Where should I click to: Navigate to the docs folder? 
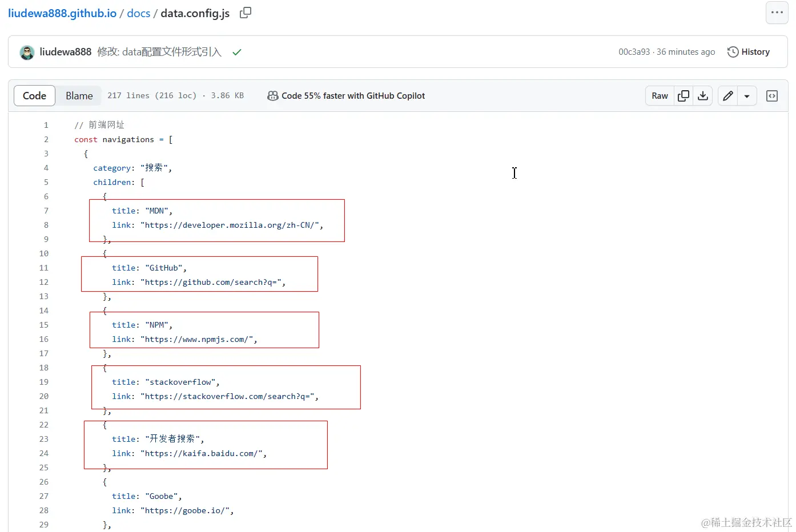(x=139, y=13)
